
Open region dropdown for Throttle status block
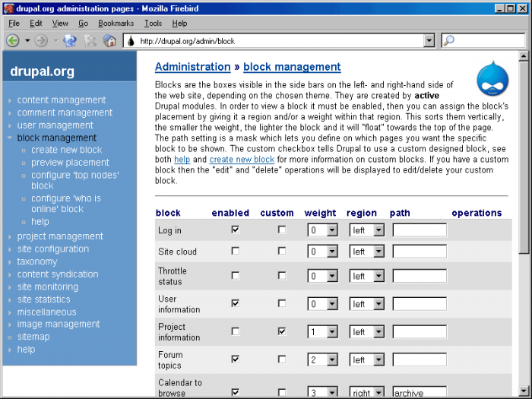pos(367,276)
